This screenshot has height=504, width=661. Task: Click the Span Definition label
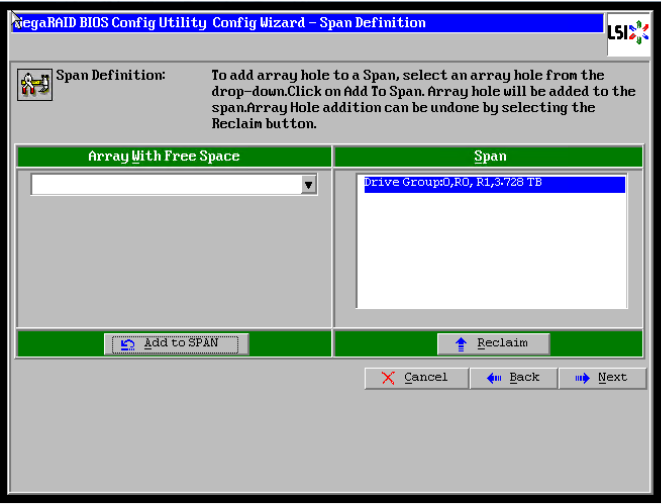[111, 75]
